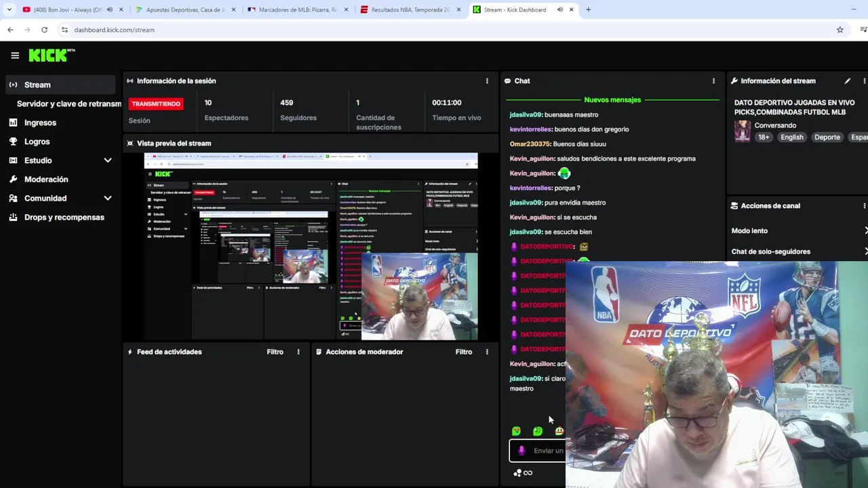Open Acciones de moderador options menu
Image resolution: width=868 pixels, height=488 pixels.
tap(487, 352)
